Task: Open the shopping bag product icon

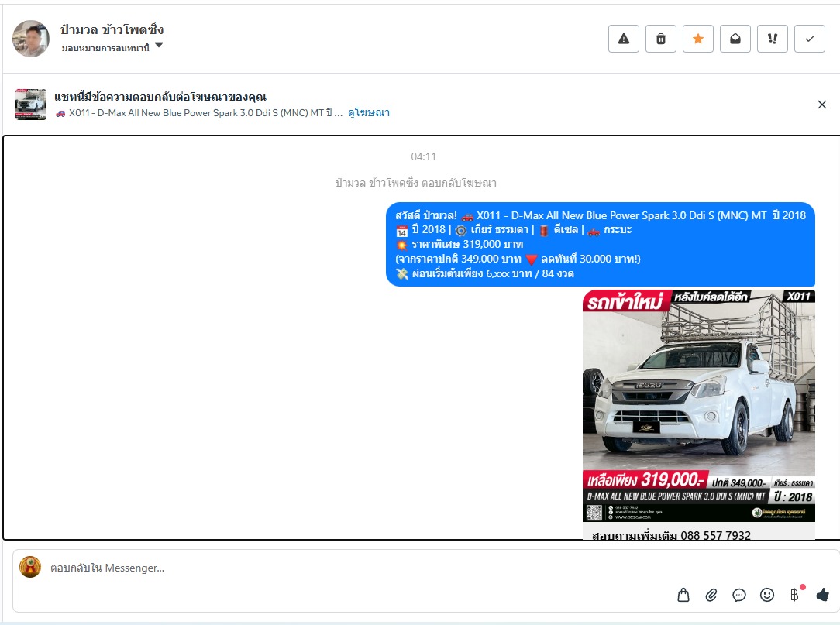Action: pos(683,595)
